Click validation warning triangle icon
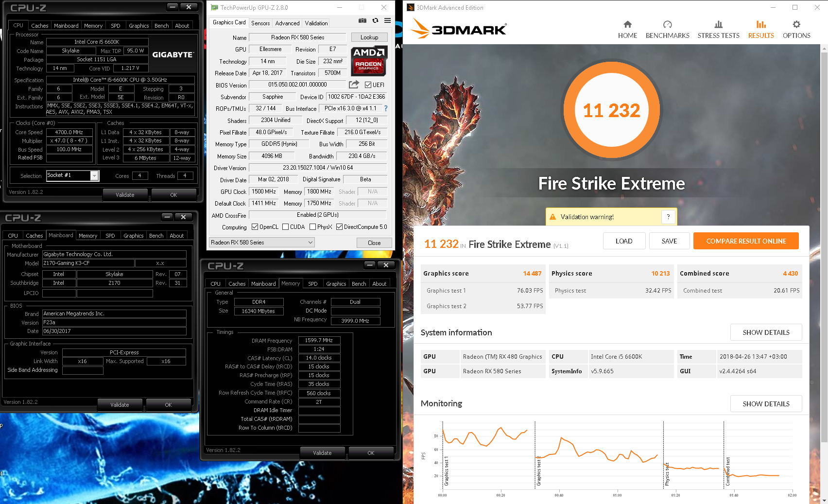This screenshot has height=504, width=828. (552, 217)
